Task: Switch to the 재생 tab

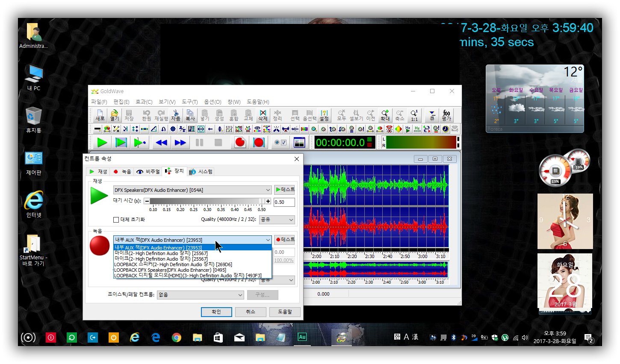Action: click(98, 171)
